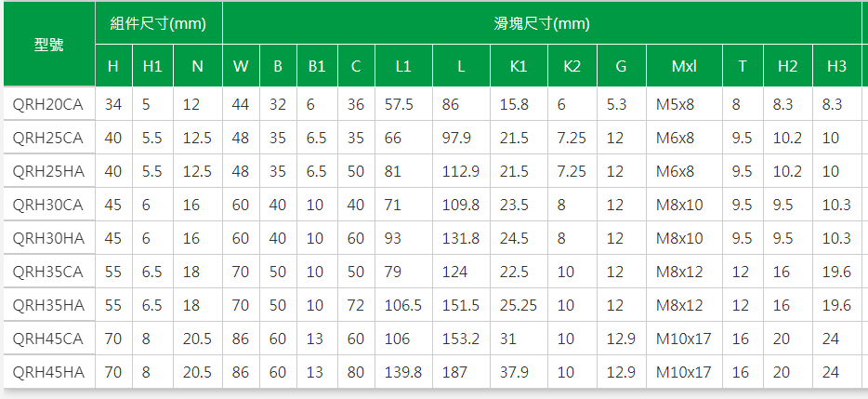Select the QRH35HA model cell

click(48, 305)
